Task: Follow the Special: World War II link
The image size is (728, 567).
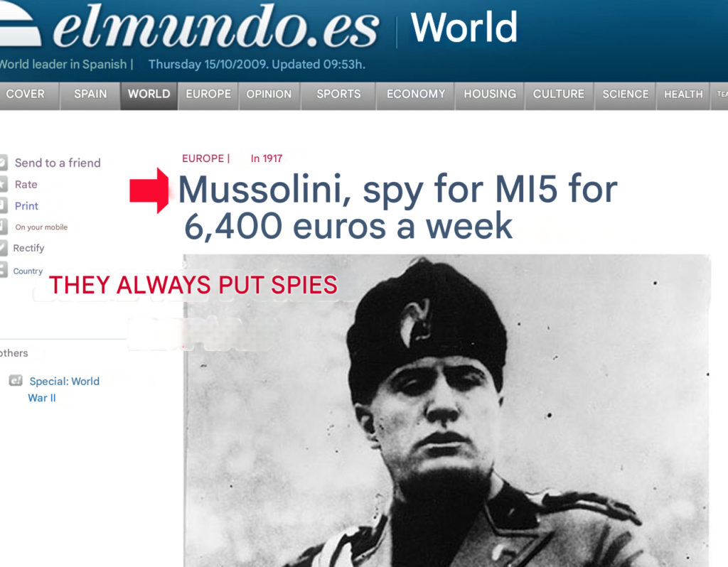Action: (63, 389)
